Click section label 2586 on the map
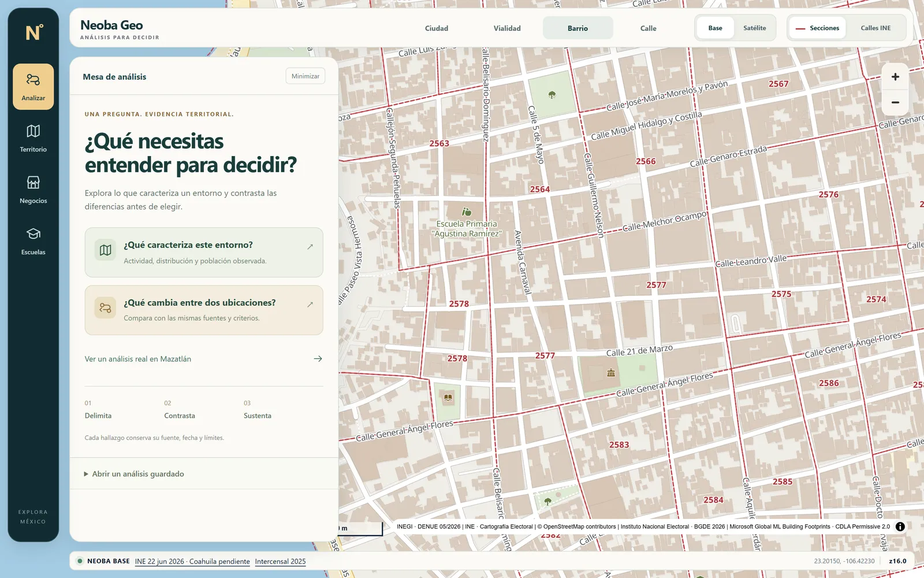The width and height of the screenshot is (924, 578). [829, 383]
